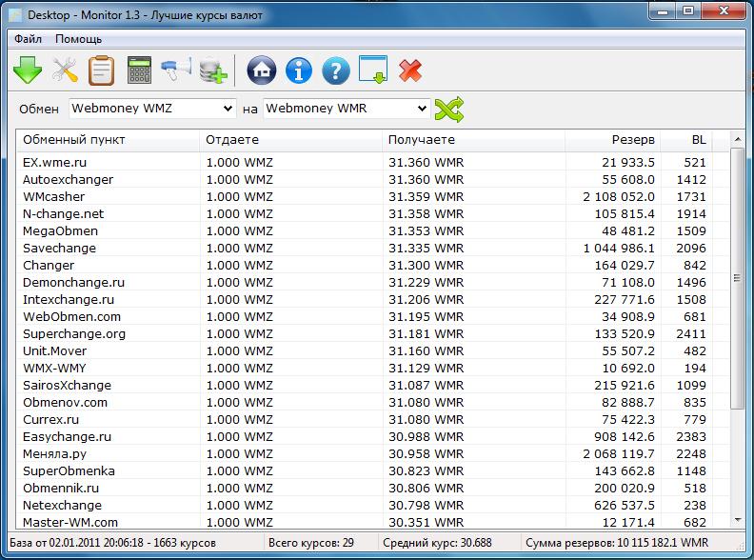754x560 pixels.
Task: Click the Сумма резервов status entry
Action: (617, 543)
